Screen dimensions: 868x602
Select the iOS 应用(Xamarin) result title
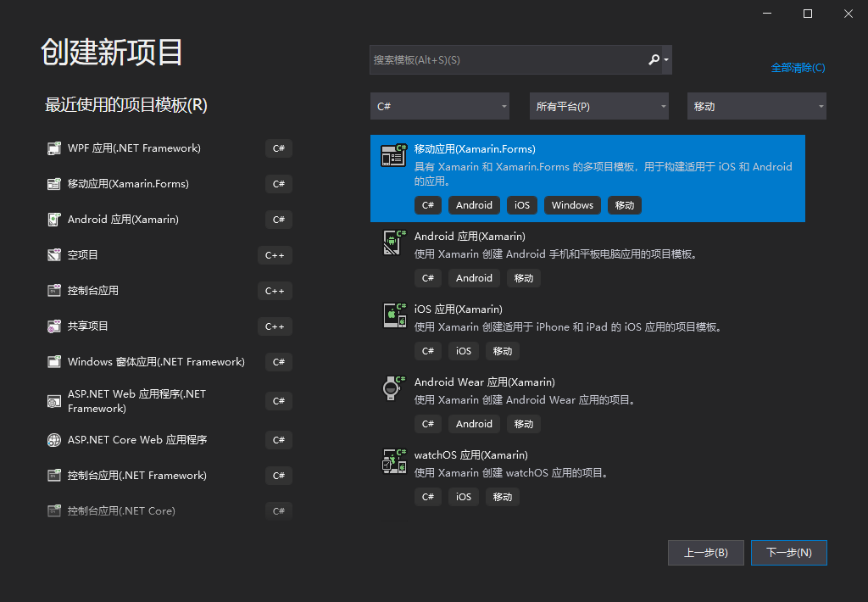[x=458, y=309]
